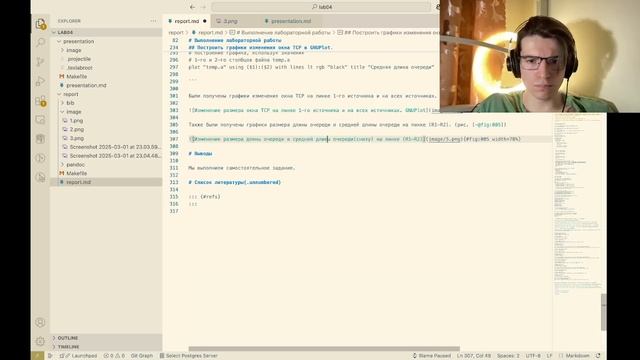640x360 pixels.
Task: Switch to the presentation.md tab
Action: point(291,21)
